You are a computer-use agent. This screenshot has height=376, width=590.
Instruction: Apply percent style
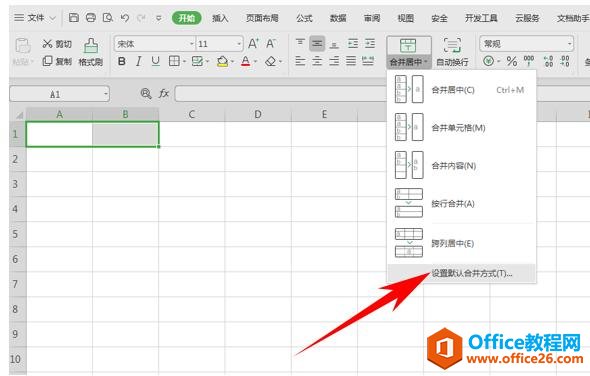pyautogui.click(x=511, y=61)
